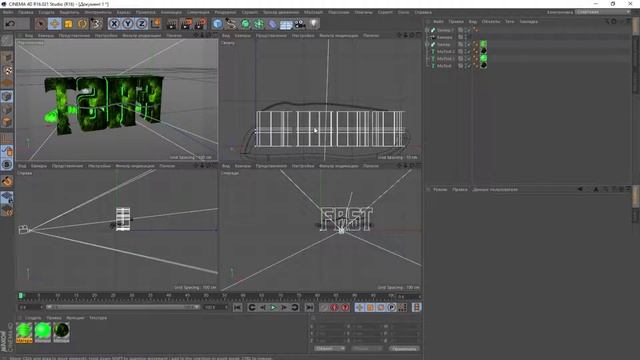Add a cube primitive object

(218, 24)
